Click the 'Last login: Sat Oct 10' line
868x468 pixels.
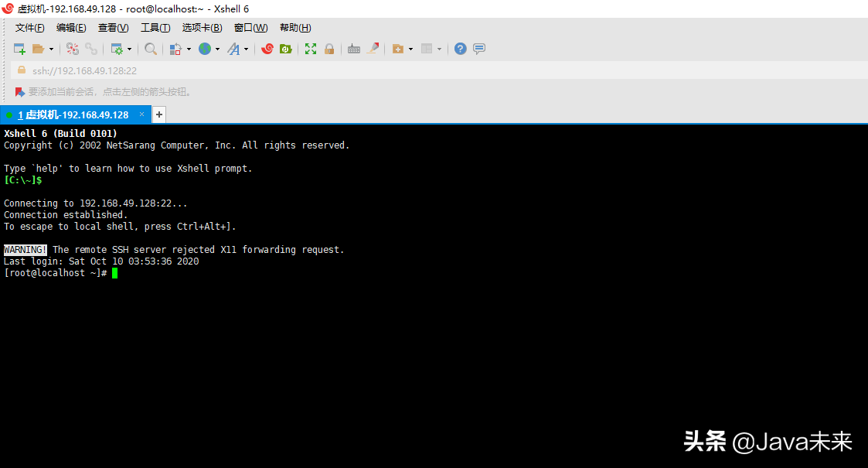point(101,261)
